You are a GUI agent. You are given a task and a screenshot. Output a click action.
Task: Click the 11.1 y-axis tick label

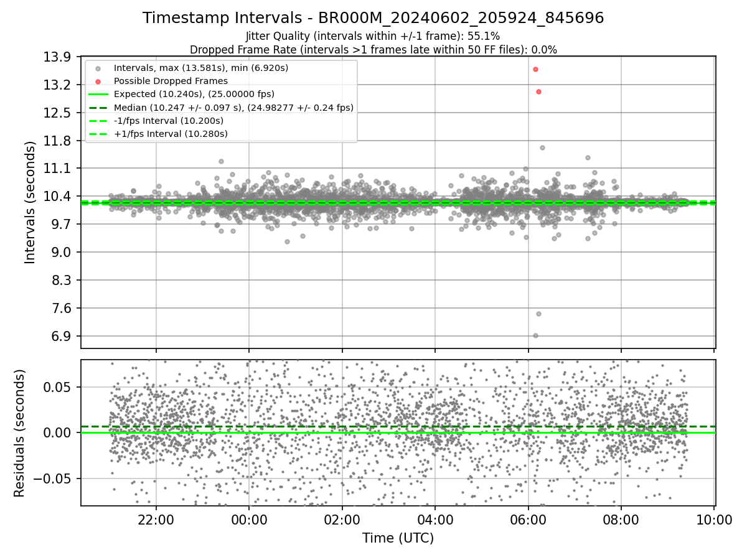click(x=59, y=169)
